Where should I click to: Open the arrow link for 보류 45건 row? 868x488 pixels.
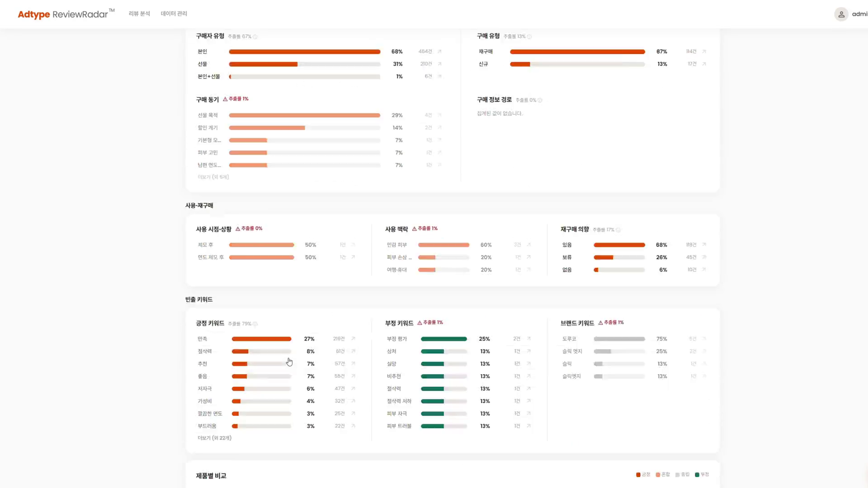[x=704, y=257]
